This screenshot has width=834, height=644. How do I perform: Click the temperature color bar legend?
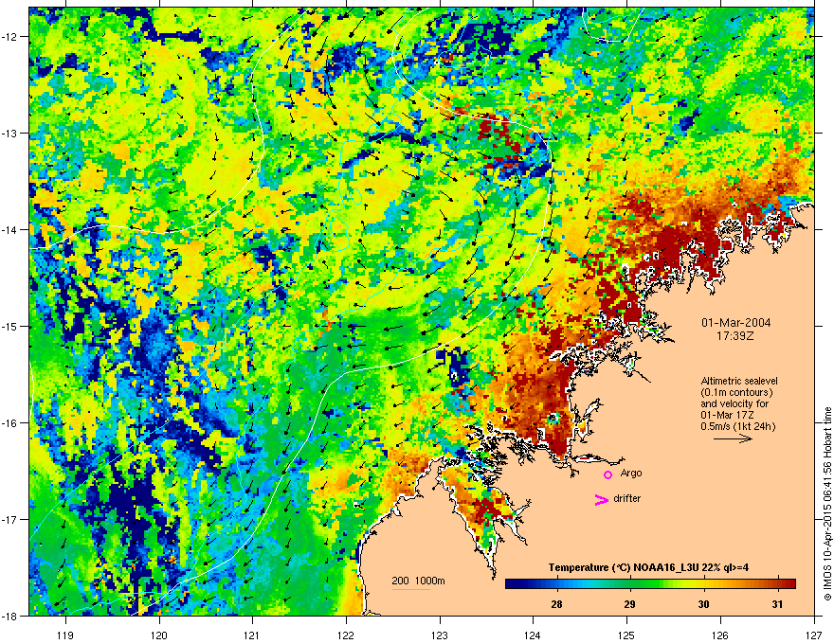click(650, 584)
